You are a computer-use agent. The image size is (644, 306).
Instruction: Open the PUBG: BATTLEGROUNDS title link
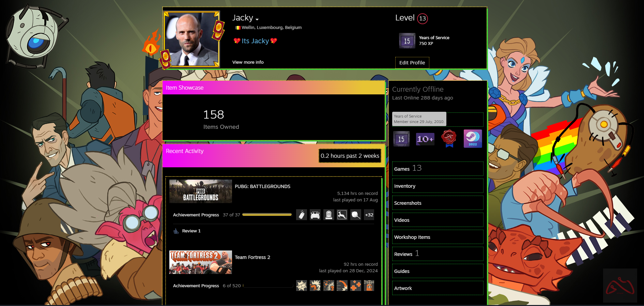262,186
